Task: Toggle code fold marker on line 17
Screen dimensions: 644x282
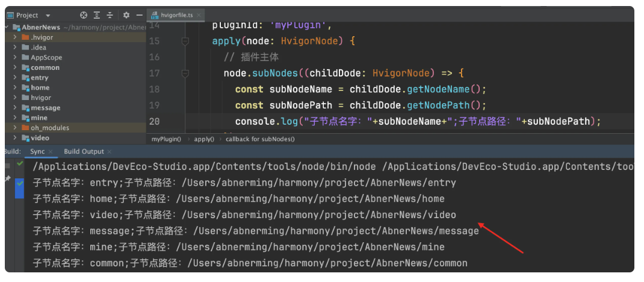Action: coord(185,74)
